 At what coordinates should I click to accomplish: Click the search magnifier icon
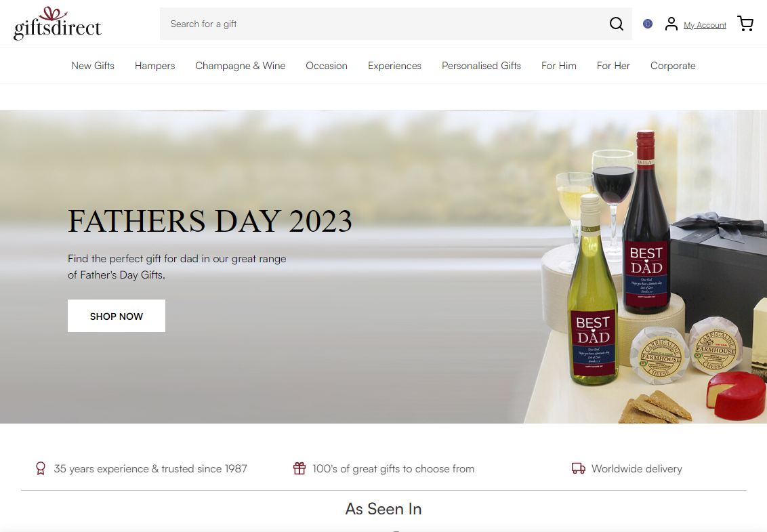[617, 24]
